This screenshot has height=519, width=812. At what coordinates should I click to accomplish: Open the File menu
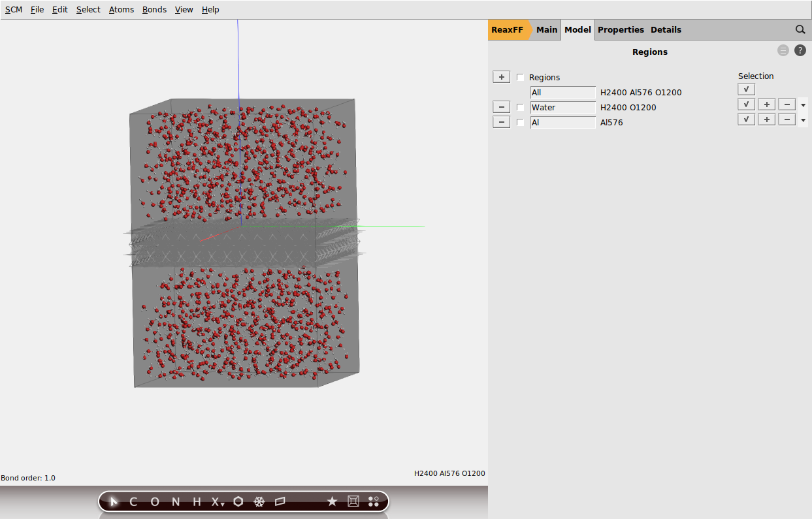[x=37, y=10]
